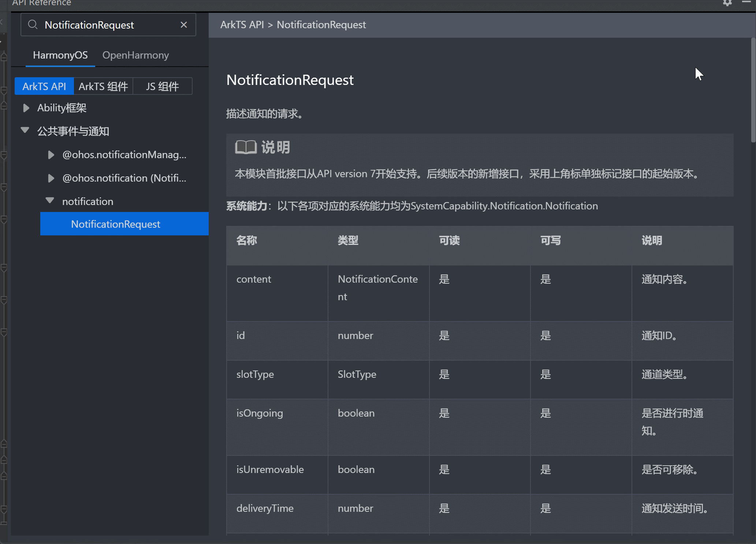The image size is (756, 544).
Task: Switch to the OpenHarmony tab
Action: pos(135,55)
